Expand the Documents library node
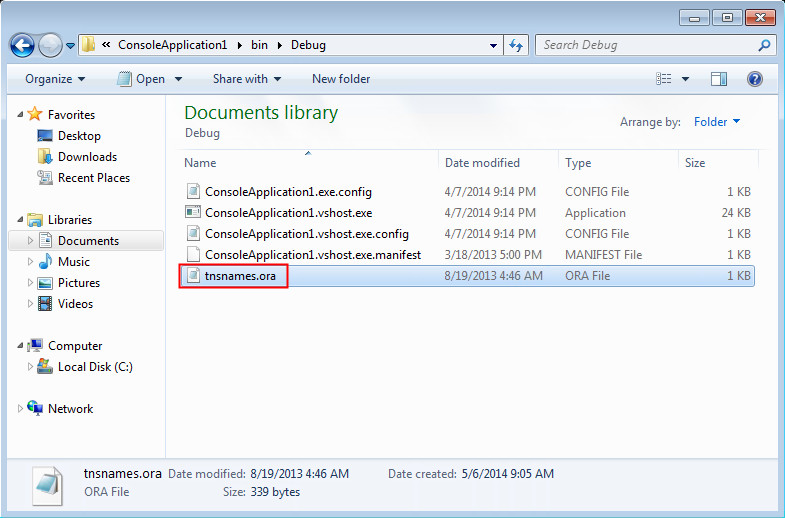This screenshot has width=785, height=518. pos(30,241)
